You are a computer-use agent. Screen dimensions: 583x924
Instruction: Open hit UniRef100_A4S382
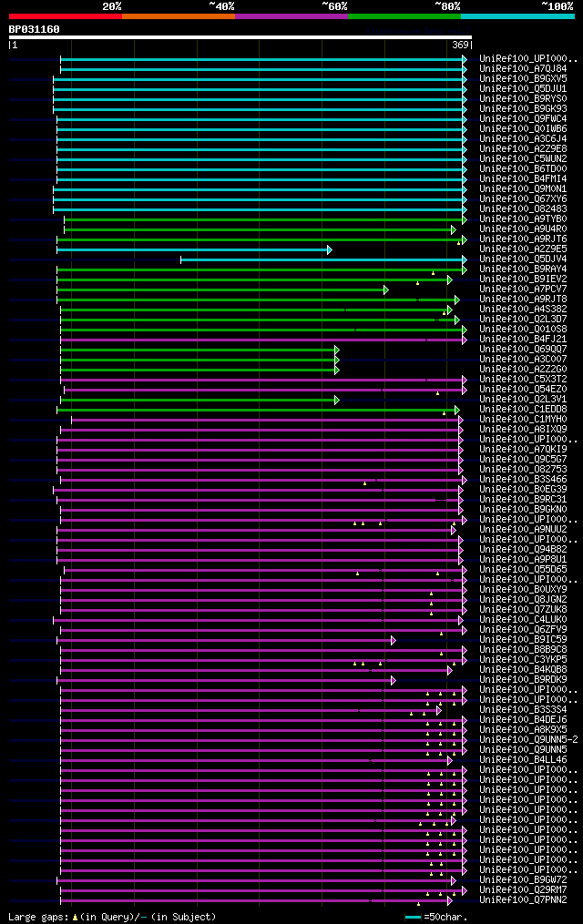point(524,310)
